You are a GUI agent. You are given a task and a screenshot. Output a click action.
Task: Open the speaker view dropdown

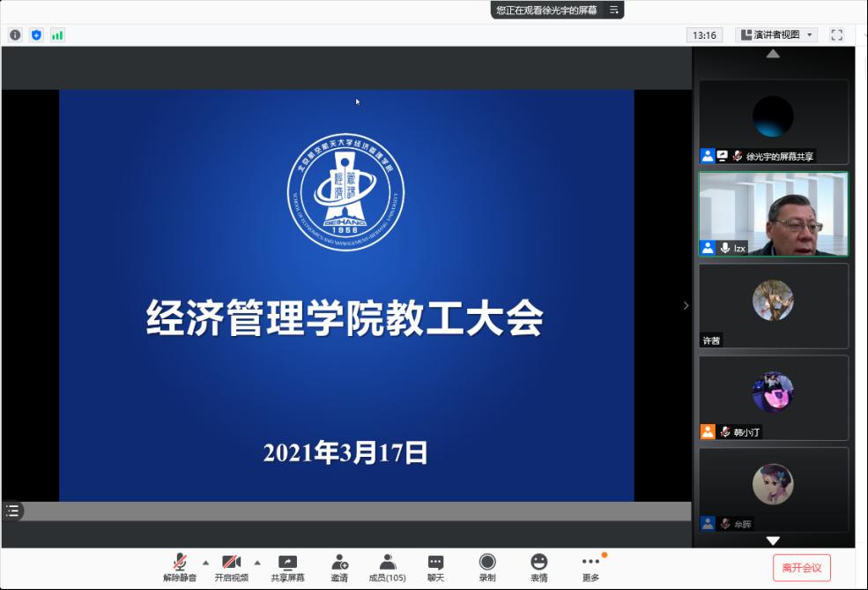pyautogui.click(x=776, y=35)
